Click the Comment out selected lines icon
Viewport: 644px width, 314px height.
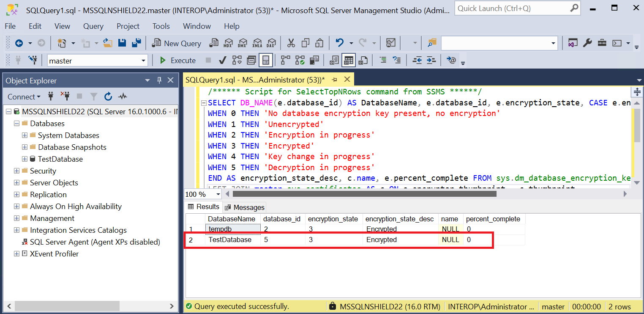(x=383, y=60)
